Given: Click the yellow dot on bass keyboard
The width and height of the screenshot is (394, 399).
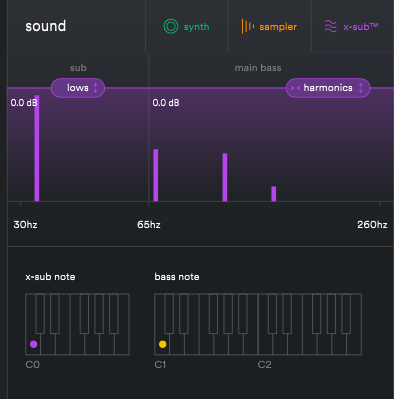Looking at the screenshot, I should [162, 344].
